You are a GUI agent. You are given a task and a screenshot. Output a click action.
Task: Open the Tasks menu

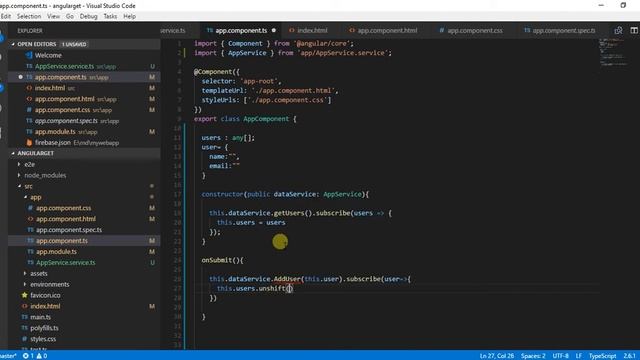click(x=110, y=16)
